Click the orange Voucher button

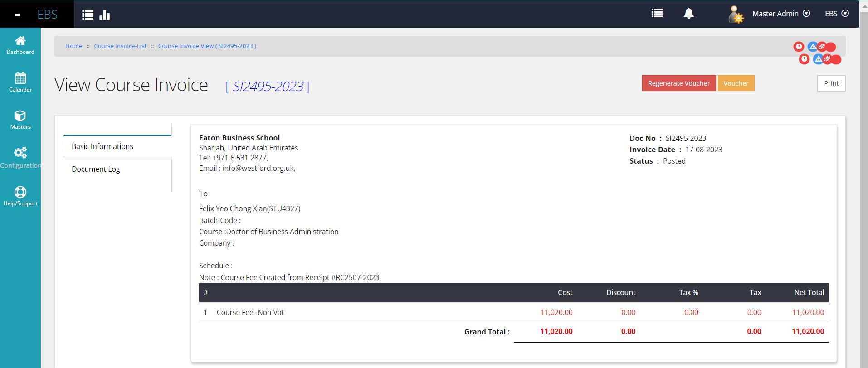tap(736, 83)
